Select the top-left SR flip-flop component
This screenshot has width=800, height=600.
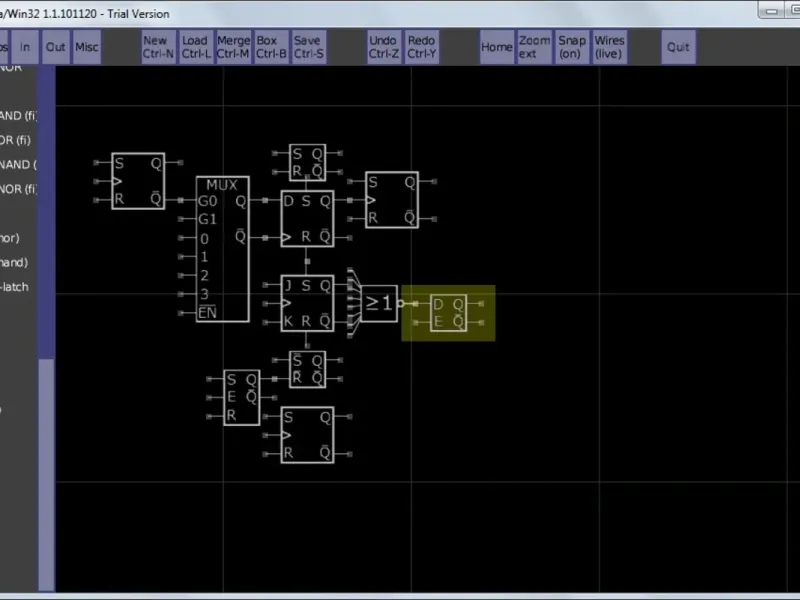tap(138, 181)
